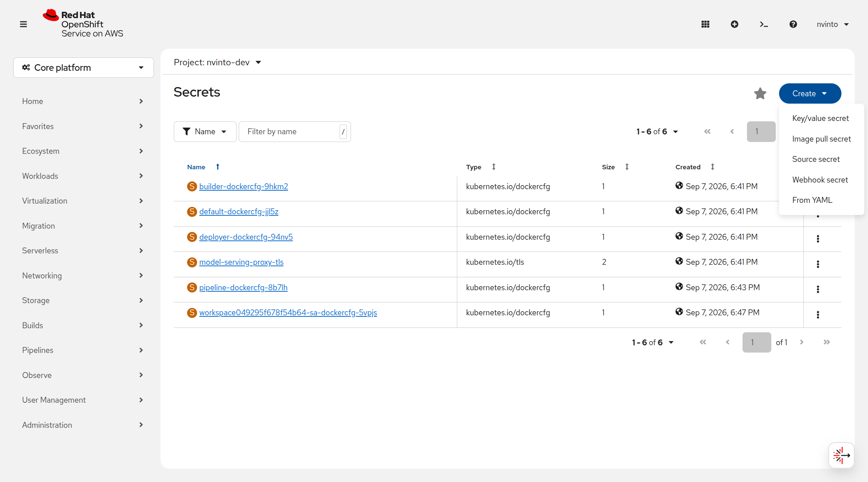This screenshot has height=482, width=868.
Task: Choose Webhook secret from Create menu
Action: coord(821,180)
